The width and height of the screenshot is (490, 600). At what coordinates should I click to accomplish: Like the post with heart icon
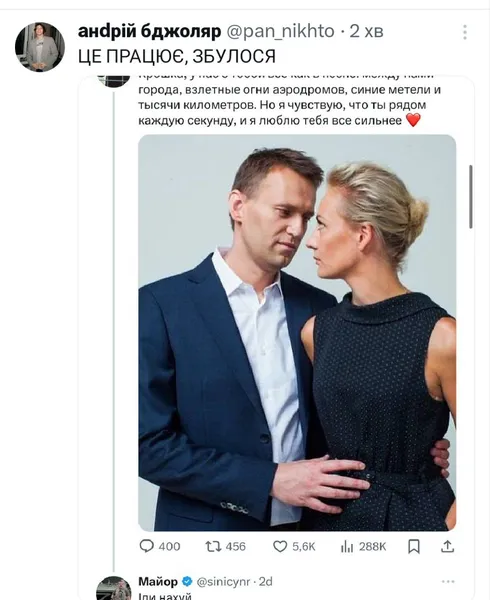coord(280,546)
